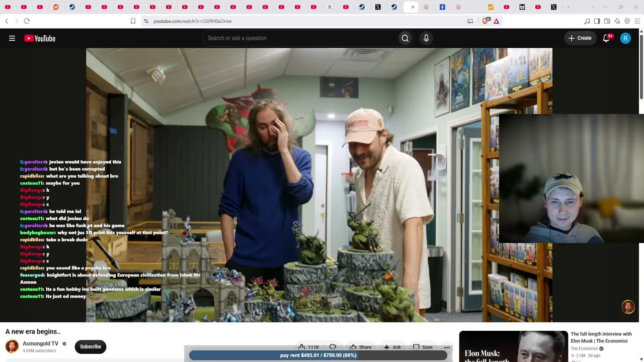
Task: Dislike this video
Action: pos(333,347)
